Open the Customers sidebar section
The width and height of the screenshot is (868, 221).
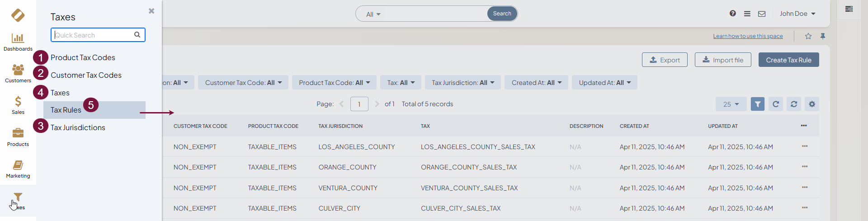pyautogui.click(x=18, y=73)
